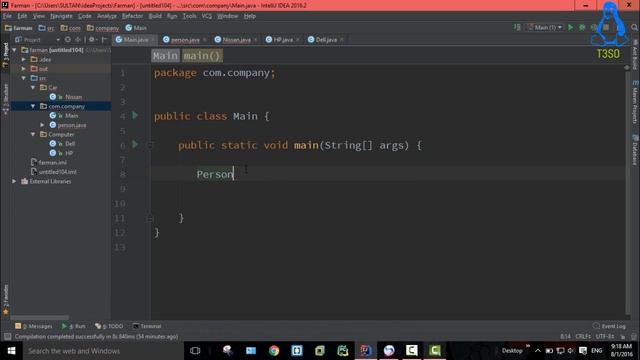Image resolution: width=640 pixels, height=360 pixels.
Task: Close the Main.java tab
Action: 153,40
